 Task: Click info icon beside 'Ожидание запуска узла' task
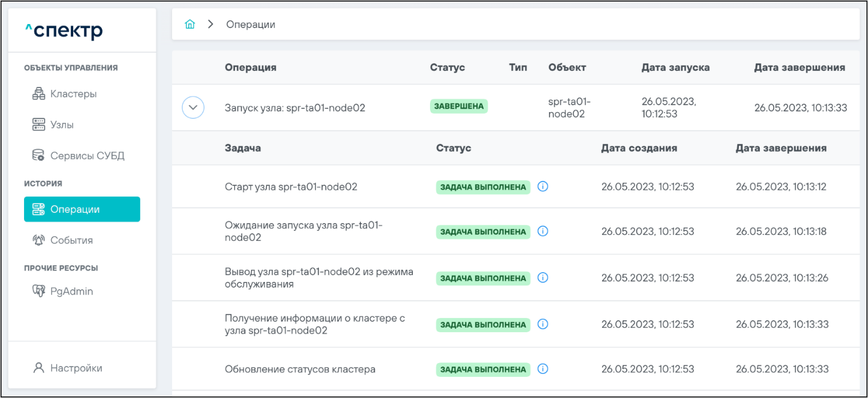[x=543, y=232]
